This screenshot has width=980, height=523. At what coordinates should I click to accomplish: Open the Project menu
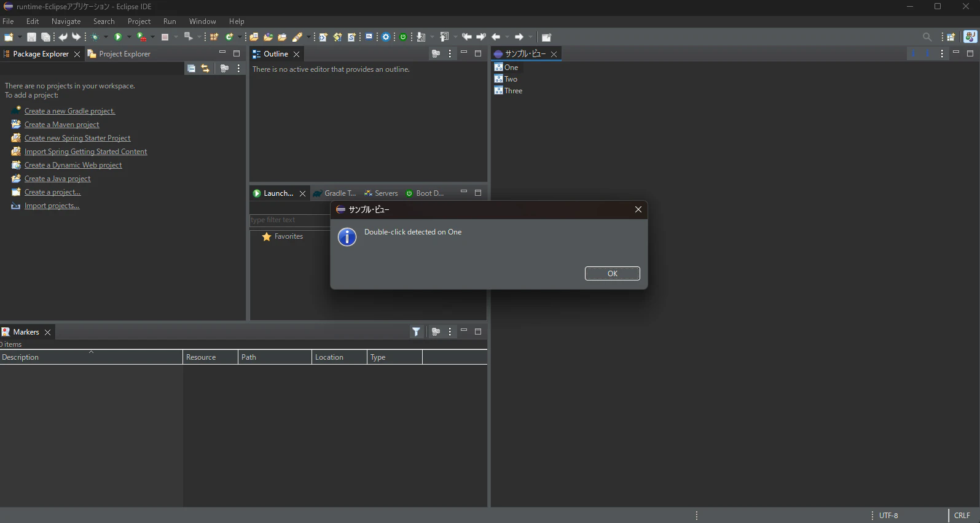139,21
